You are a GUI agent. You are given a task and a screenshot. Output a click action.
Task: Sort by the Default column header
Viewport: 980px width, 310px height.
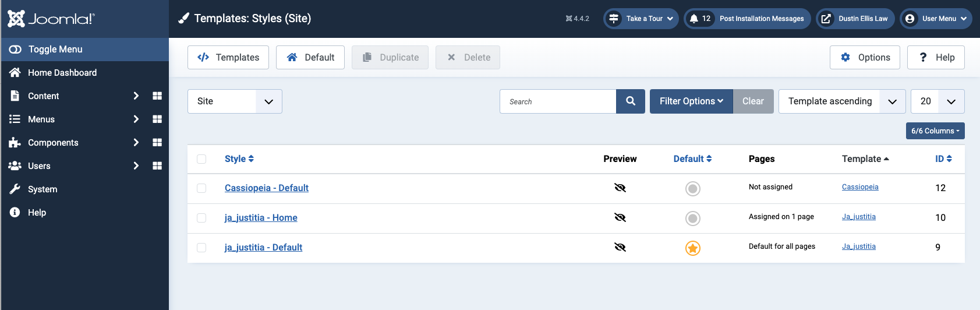(693, 159)
